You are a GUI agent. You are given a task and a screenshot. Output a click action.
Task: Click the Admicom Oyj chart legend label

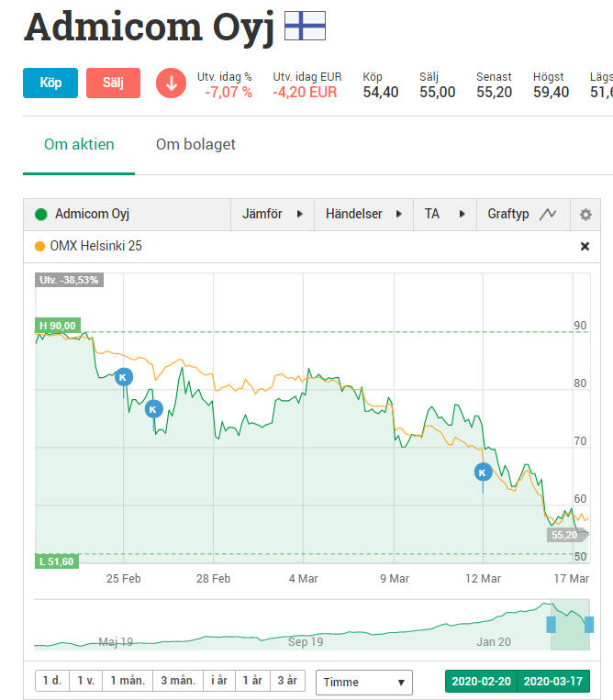[92, 214]
